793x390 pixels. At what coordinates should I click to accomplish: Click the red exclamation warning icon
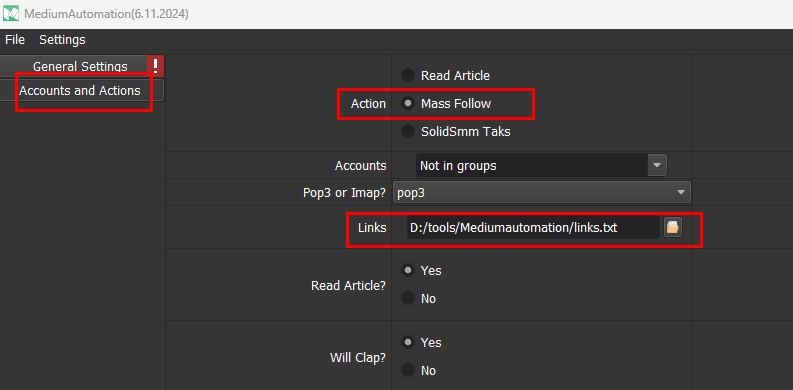coord(156,66)
